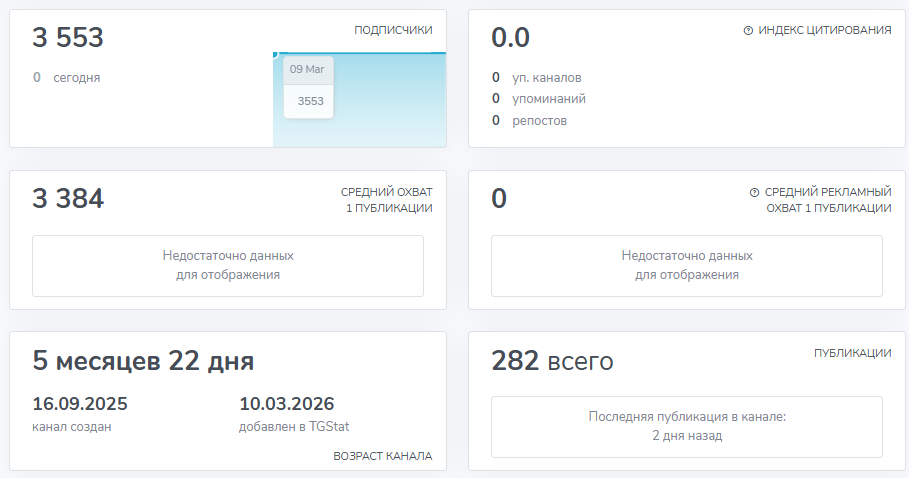Screen dimensions: 909x478
Task: Click the 09 Mar chart tooltip
Action: coord(308,86)
